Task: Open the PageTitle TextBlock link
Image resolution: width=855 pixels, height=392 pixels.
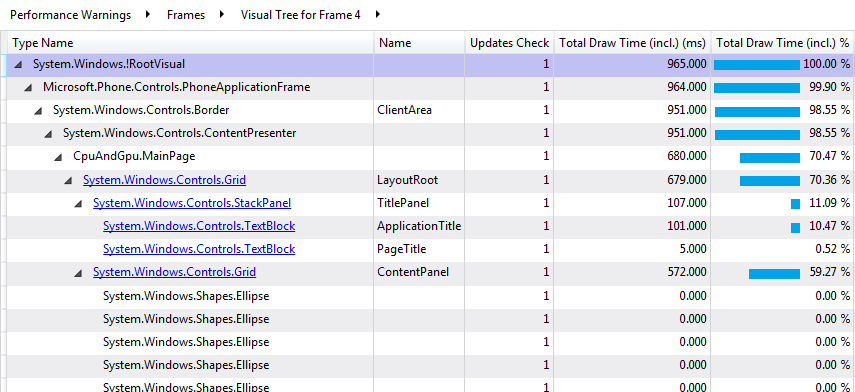Action: 199,249
